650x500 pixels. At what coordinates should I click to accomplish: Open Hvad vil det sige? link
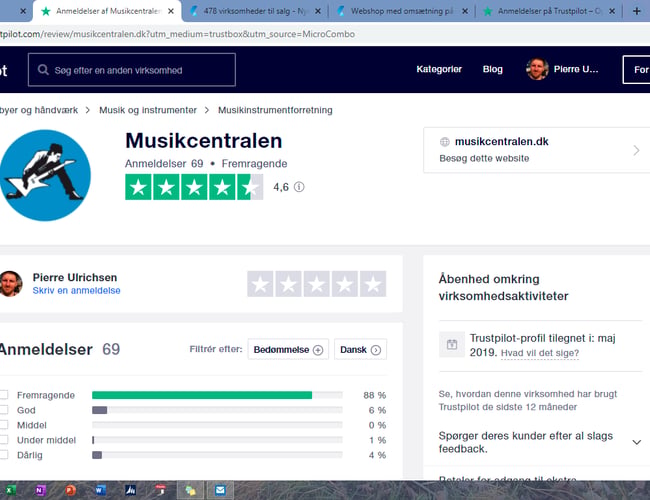tap(540, 353)
